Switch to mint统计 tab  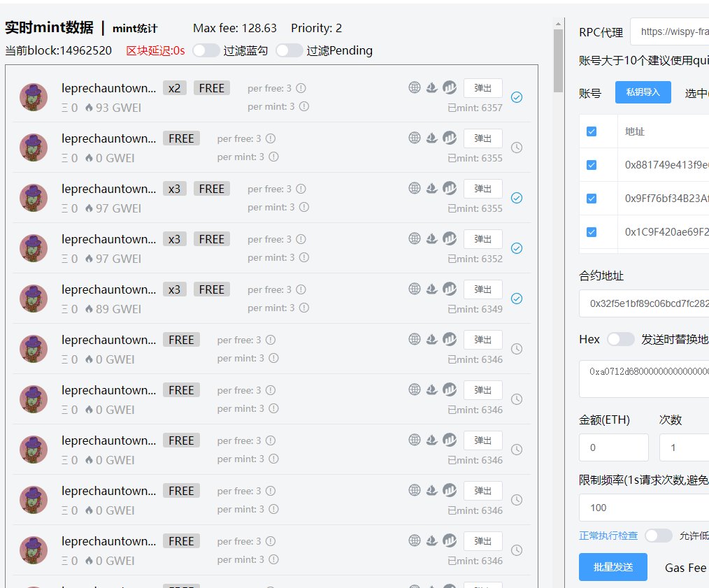[x=135, y=29]
